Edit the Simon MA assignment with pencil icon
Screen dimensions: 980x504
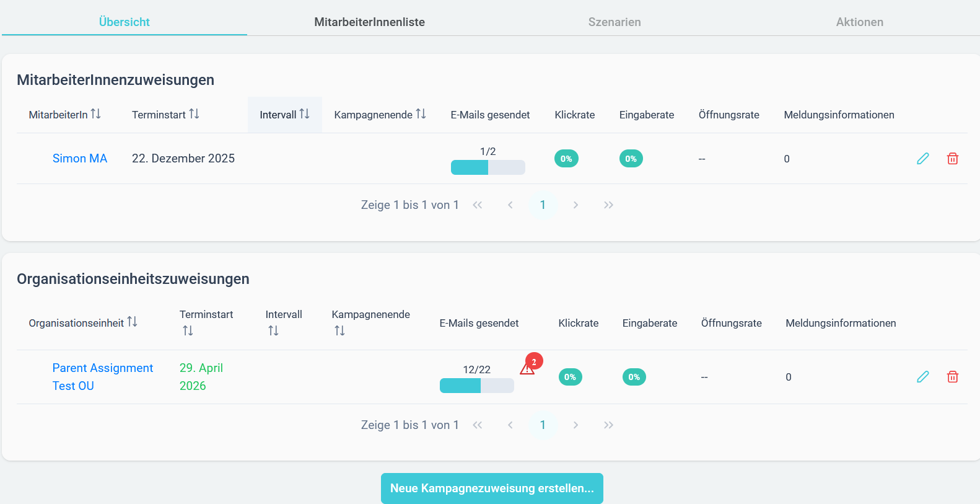coord(923,159)
